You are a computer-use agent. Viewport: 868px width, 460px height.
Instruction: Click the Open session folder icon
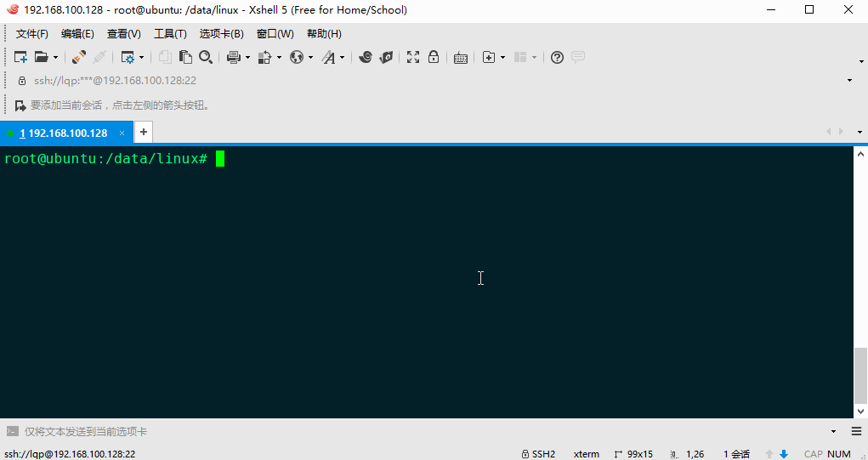[42, 57]
